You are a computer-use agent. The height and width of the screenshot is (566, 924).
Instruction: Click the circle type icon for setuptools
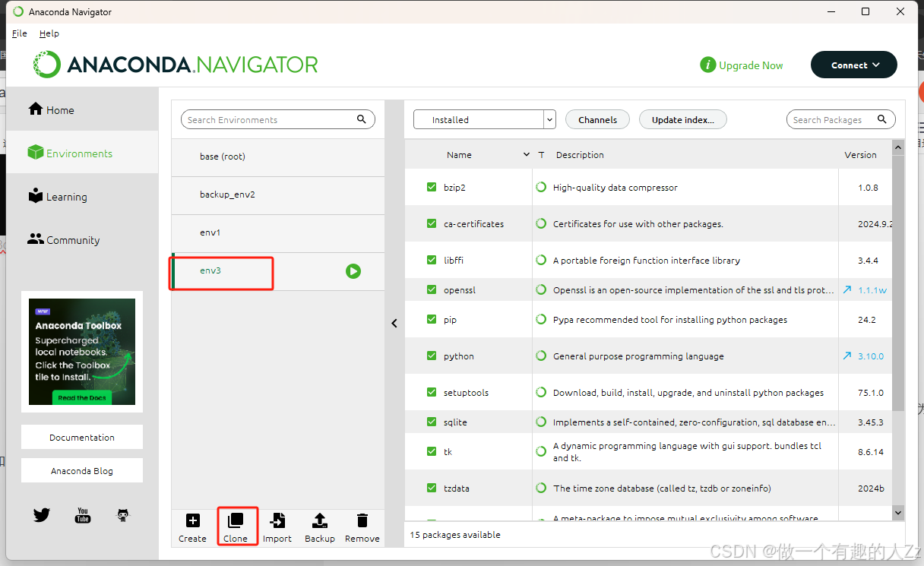click(x=541, y=392)
